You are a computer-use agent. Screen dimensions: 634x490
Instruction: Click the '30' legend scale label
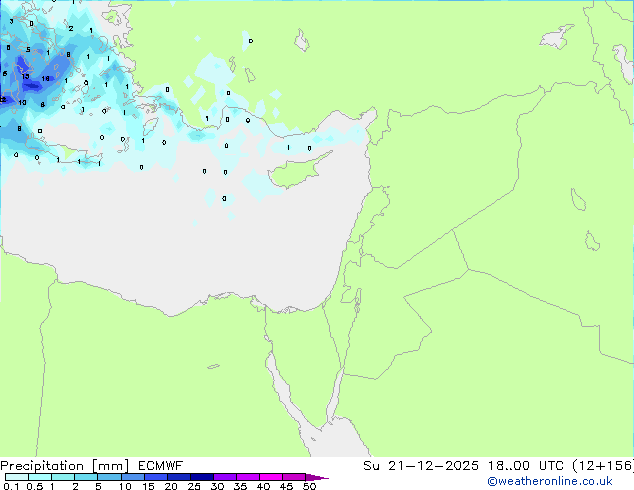point(217,486)
